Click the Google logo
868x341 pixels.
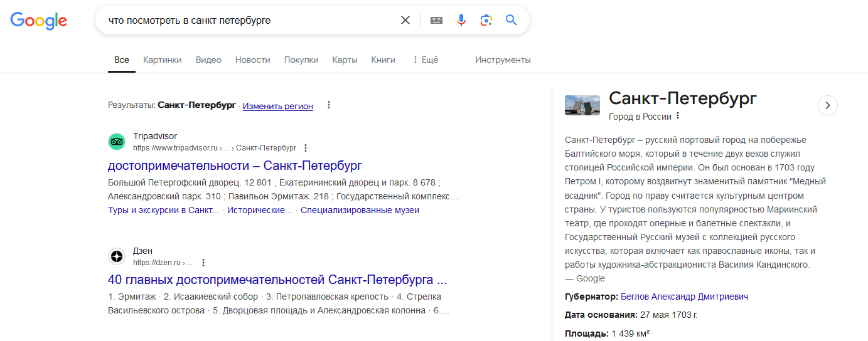38,20
